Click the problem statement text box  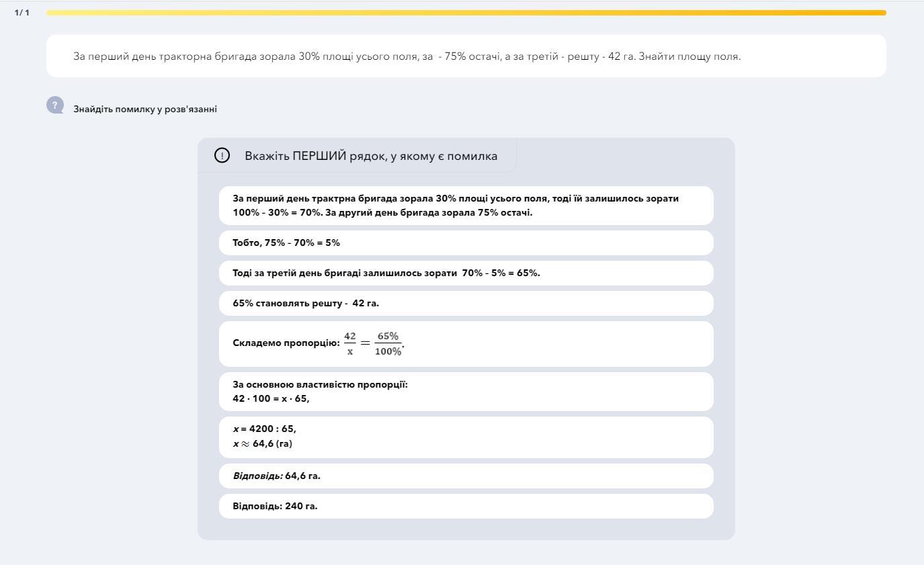click(466, 56)
